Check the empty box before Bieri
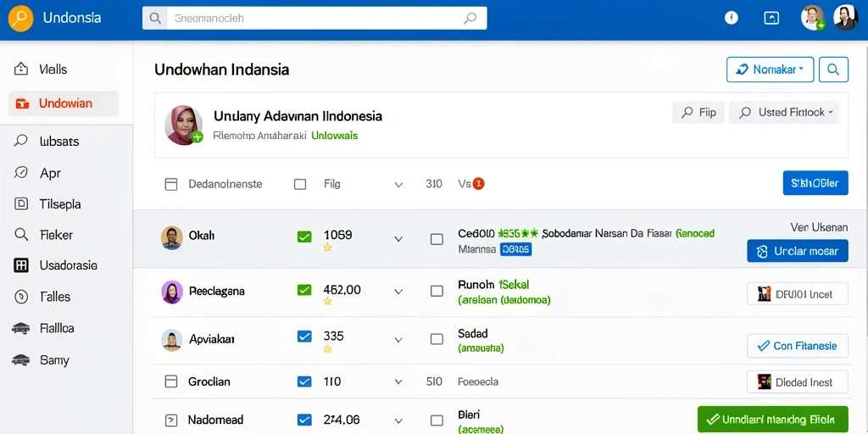Image resolution: width=868 pixels, height=434 pixels. pos(437,420)
